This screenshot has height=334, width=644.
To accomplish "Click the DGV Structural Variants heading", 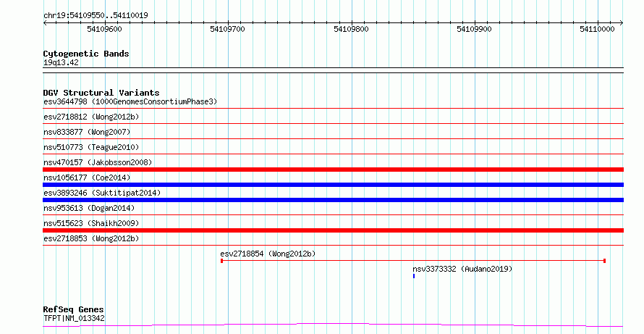I will tap(101, 93).
